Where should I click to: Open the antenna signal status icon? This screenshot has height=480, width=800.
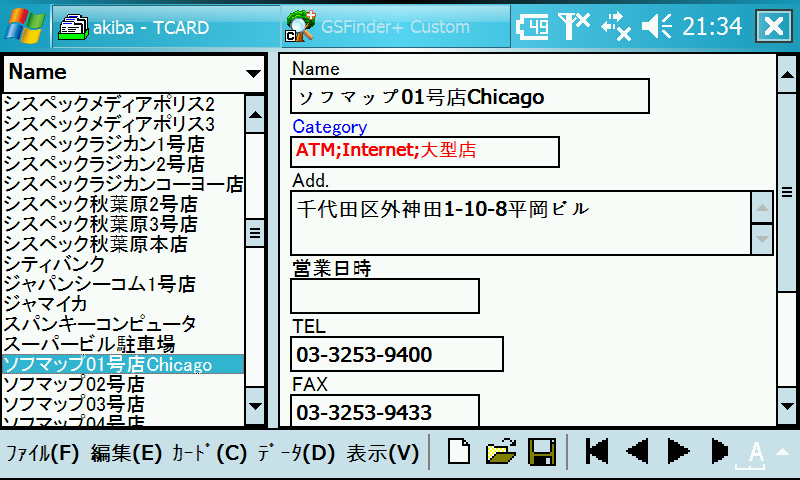pyautogui.click(x=573, y=27)
